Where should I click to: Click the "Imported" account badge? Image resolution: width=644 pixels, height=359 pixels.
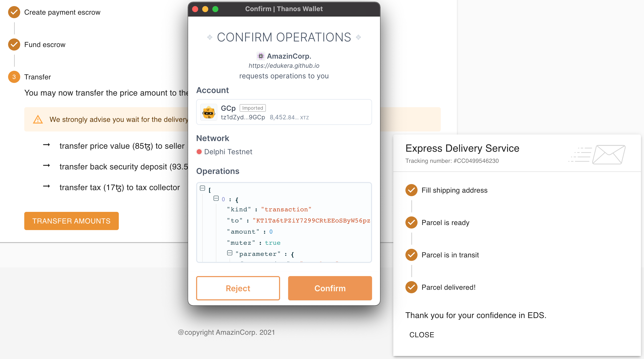coord(252,108)
